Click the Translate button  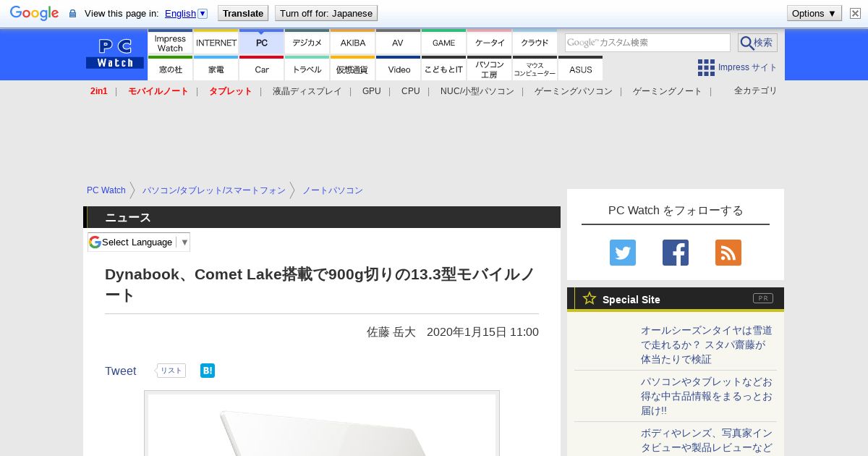(x=243, y=13)
